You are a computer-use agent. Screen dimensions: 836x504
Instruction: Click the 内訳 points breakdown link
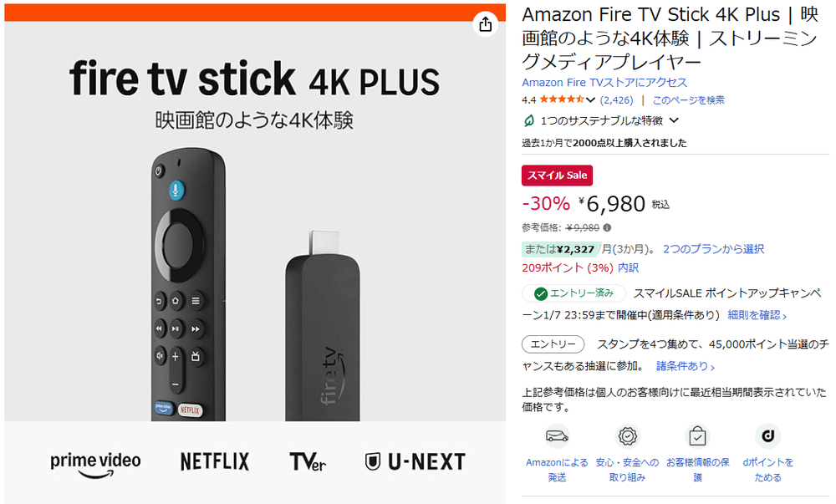point(628,267)
